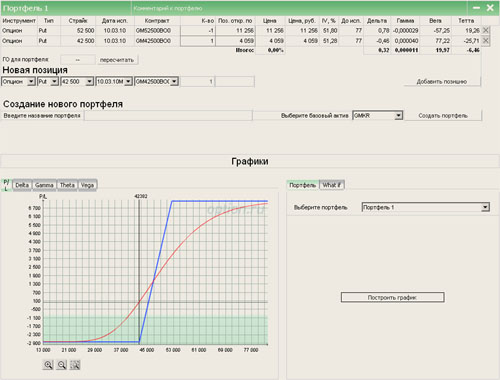This screenshot has width=500, height=380.
Task: Click quantity cell -1 in first row
Action: pos(198,31)
